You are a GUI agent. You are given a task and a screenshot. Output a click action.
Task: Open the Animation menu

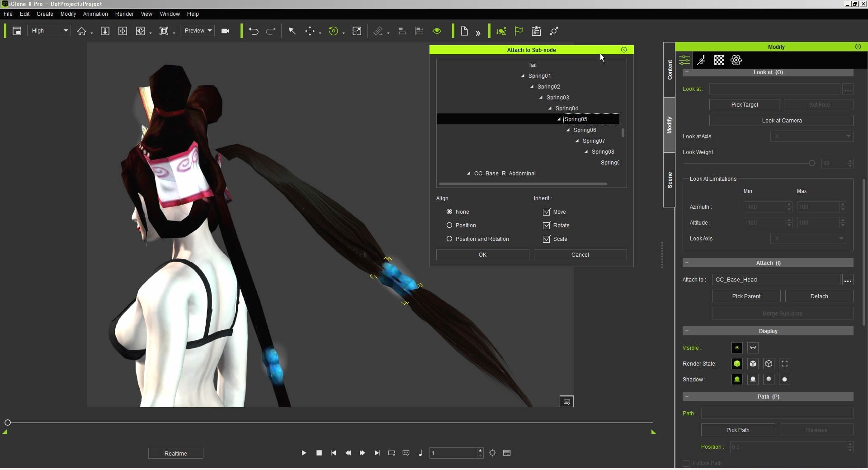click(x=95, y=14)
